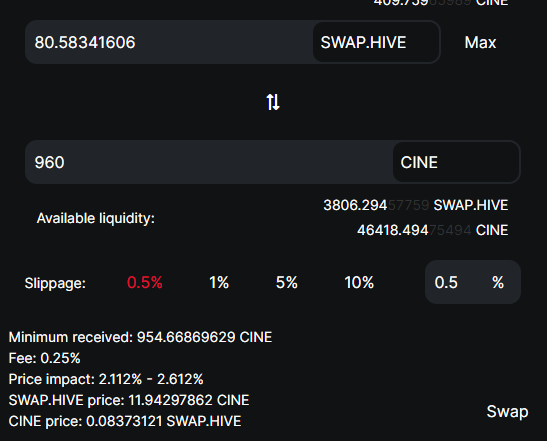Click the CINE price line
The width and height of the screenshot is (547, 441).
click(x=125, y=421)
